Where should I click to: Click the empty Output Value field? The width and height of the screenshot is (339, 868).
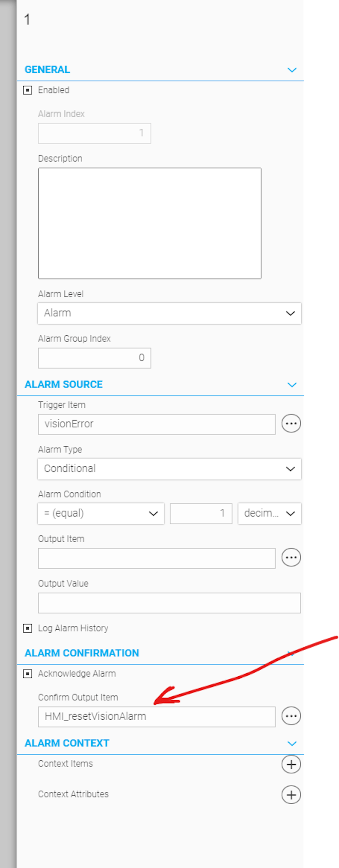[169, 602]
